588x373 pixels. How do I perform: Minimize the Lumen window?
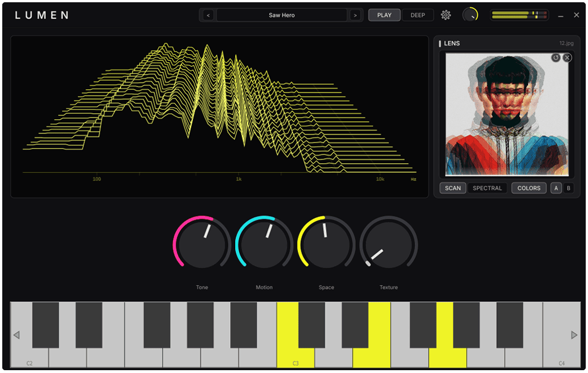560,16
